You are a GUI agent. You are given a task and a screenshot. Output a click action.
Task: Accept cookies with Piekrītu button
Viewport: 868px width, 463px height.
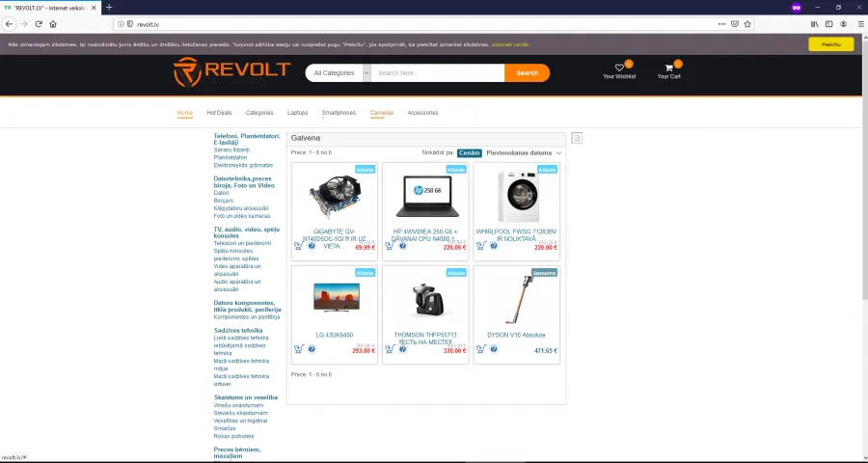[831, 44]
